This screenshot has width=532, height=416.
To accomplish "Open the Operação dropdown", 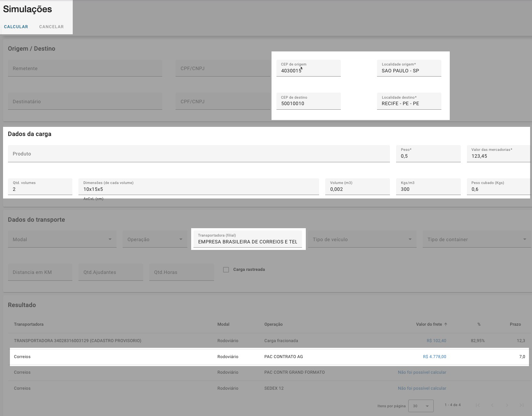I will (x=155, y=239).
